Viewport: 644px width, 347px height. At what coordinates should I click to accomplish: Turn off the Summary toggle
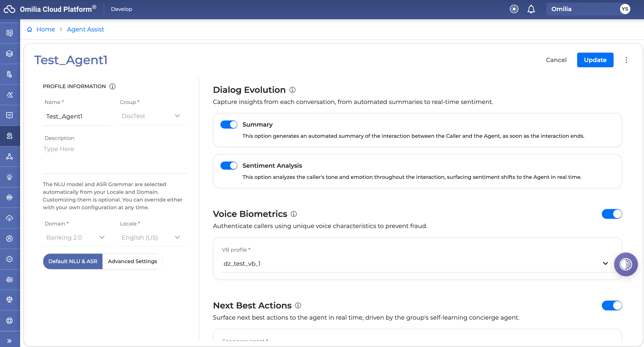229,125
